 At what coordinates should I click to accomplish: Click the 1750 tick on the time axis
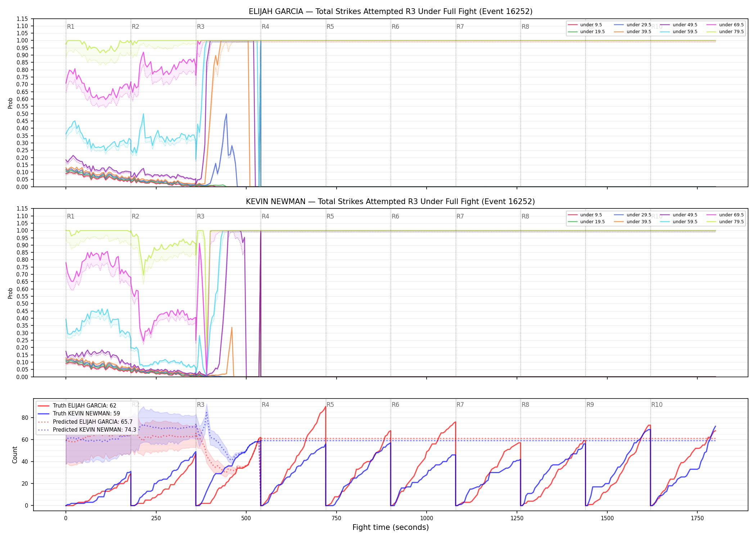[697, 518]
